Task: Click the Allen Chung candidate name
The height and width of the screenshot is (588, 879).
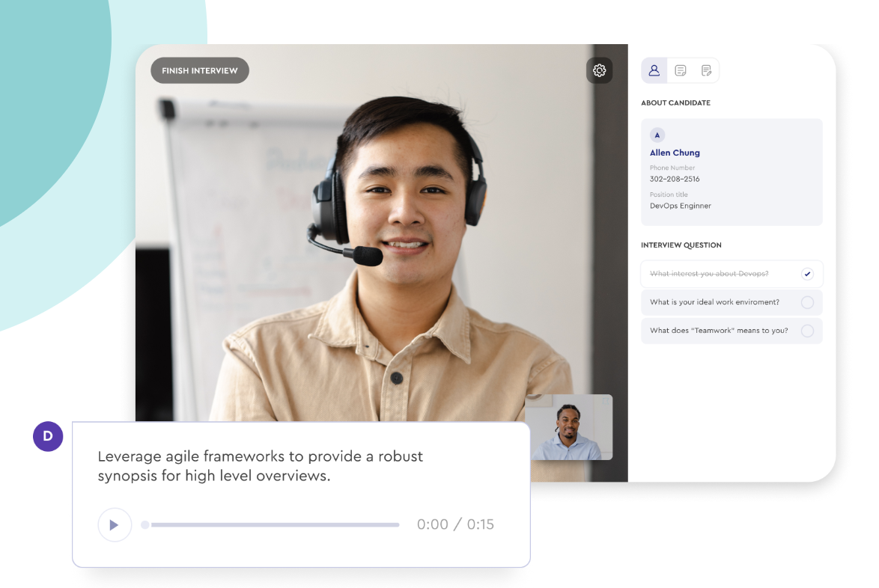Action: click(x=675, y=153)
